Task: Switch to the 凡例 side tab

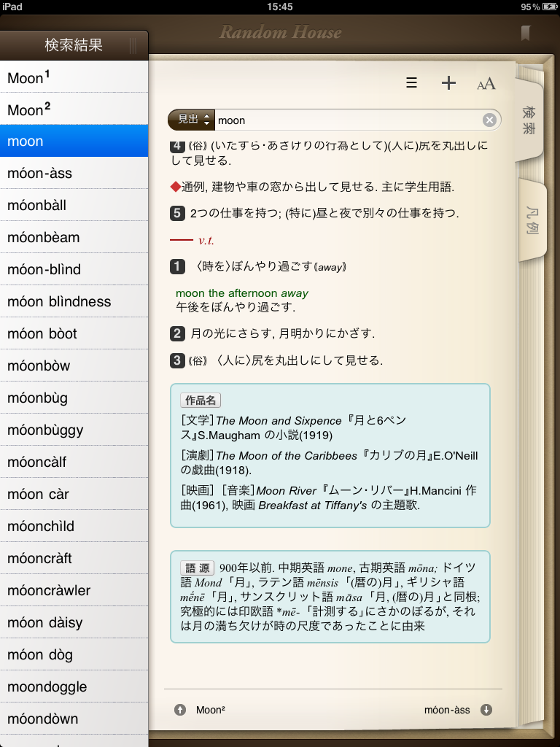Action: [x=532, y=220]
